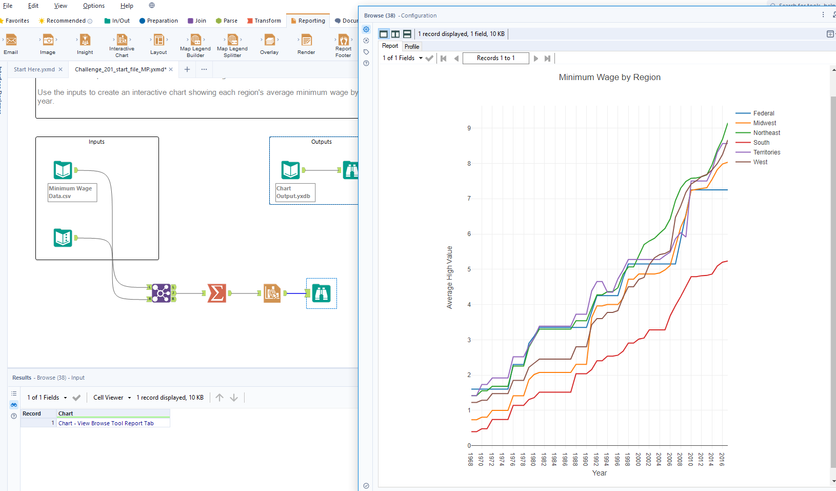Click the Records 1 to 1 field
The width and height of the screenshot is (836, 491).
click(495, 58)
